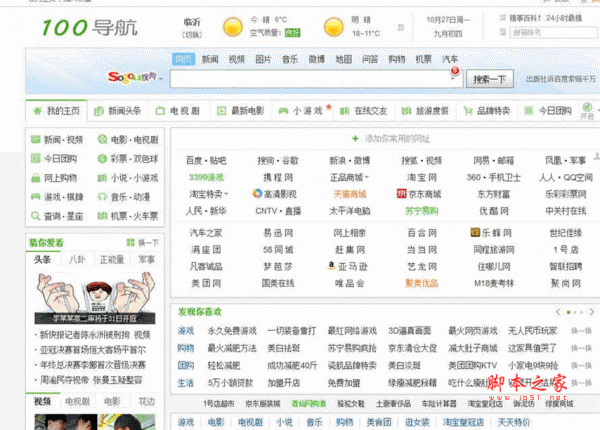Click the 游戏·棋牌 sidebar category
Viewport: 600px width, 430px height.
click(57, 197)
